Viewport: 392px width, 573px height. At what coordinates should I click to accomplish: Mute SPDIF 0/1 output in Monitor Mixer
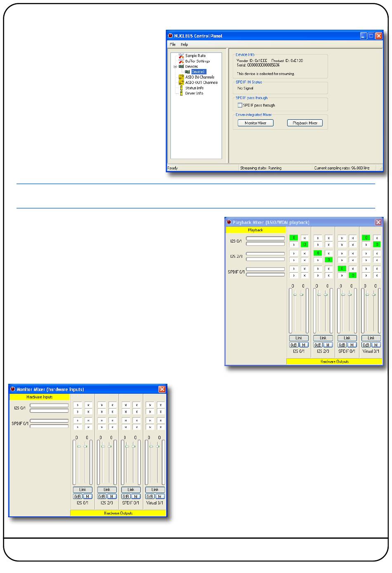135,497
